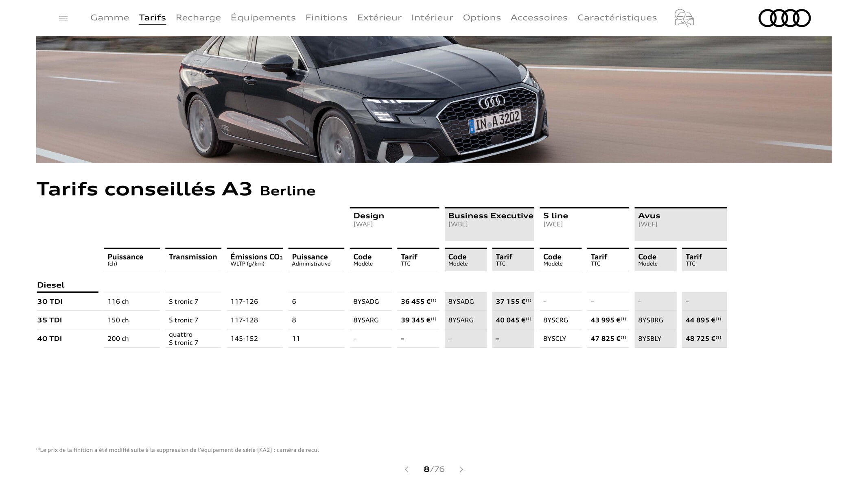This screenshot has width=868, height=488.
Task: Click the 37 155 € price
Action: tap(513, 301)
